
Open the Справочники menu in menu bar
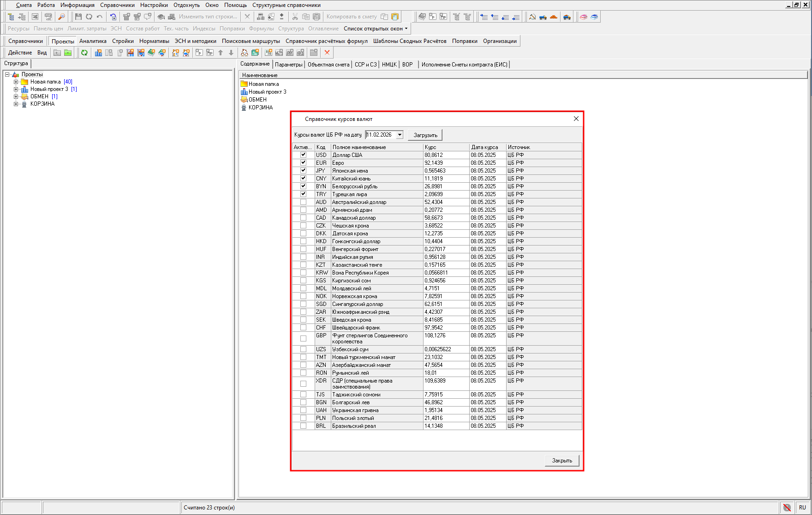click(x=117, y=5)
